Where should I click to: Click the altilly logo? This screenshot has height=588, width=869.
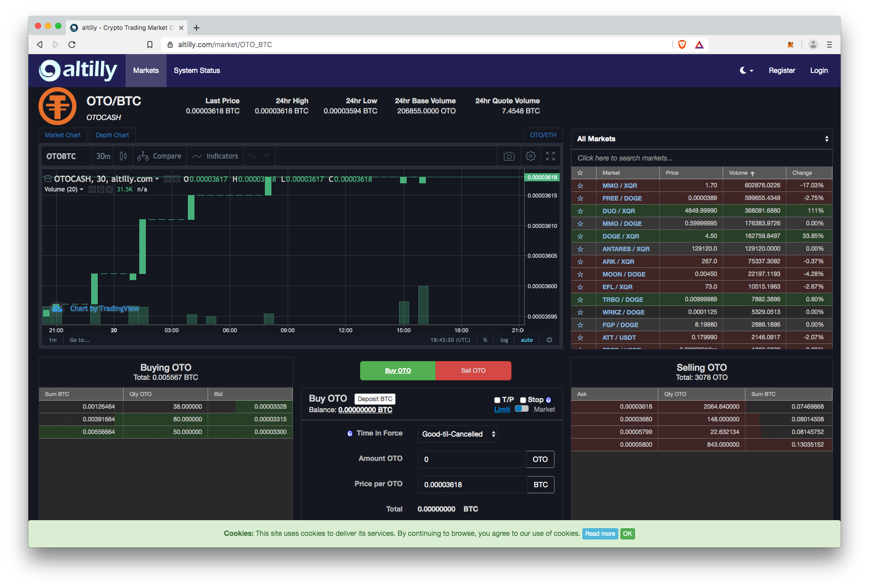click(78, 70)
